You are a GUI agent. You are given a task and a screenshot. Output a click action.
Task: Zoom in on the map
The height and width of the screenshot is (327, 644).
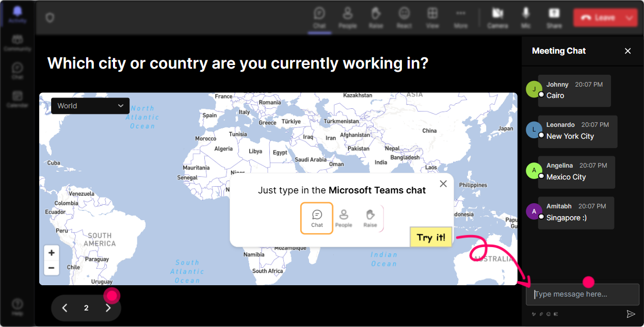coord(52,253)
